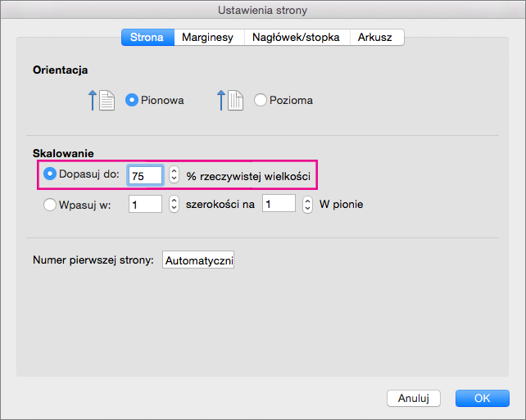
Task: Click the '% rzeczywistej wielkości' label
Action: pyautogui.click(x=248, y=176)
